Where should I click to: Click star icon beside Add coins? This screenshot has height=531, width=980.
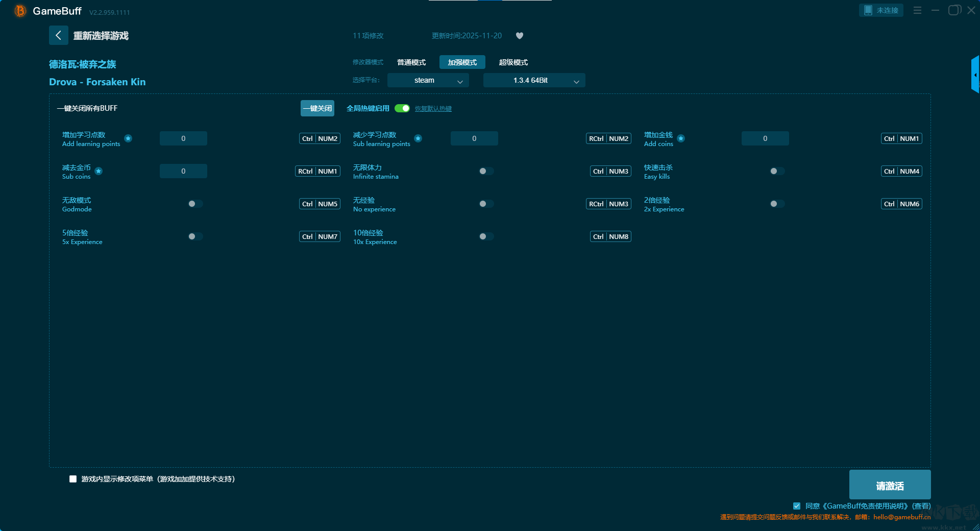coord(681,138)
